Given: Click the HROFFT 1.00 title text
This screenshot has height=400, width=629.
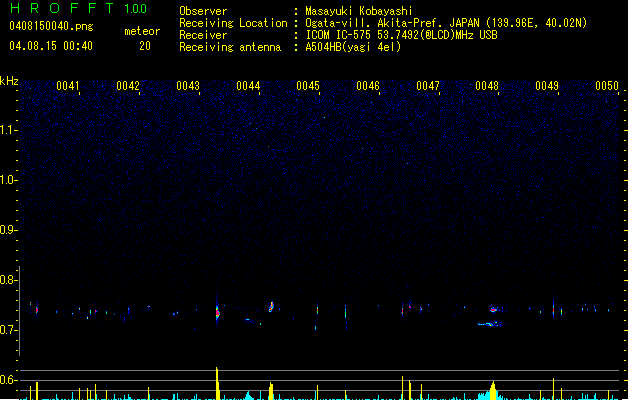Looking at the screenshot, I should 79,8.
